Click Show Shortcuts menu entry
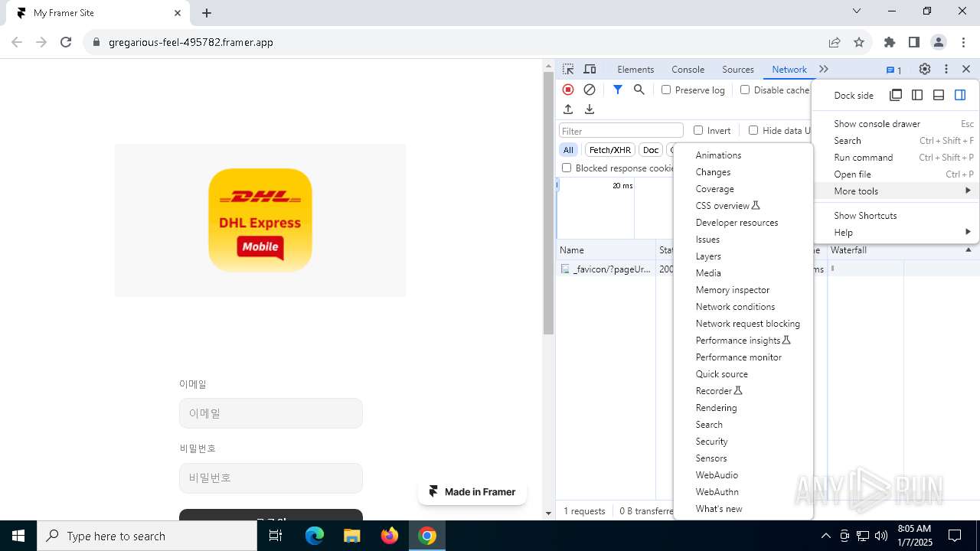Screen dimensions: 980x551 896,215
